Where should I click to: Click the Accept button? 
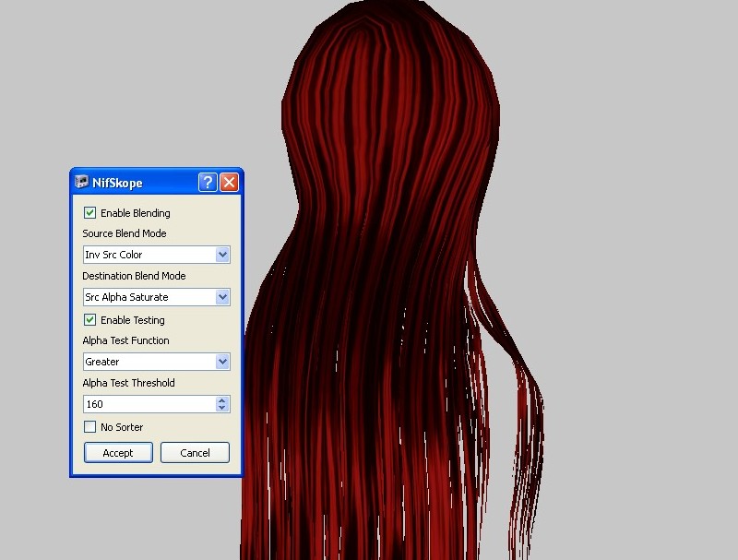point(118,453)
